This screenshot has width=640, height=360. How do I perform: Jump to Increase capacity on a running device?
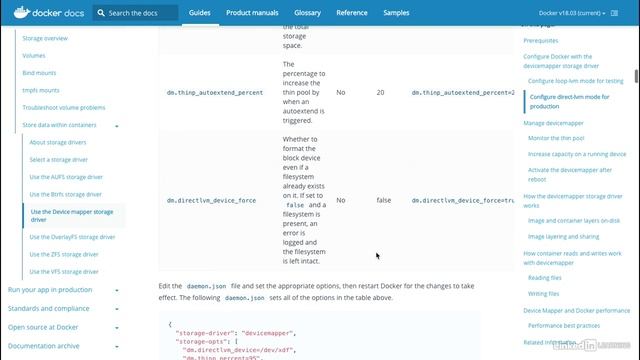click(577, 154)
